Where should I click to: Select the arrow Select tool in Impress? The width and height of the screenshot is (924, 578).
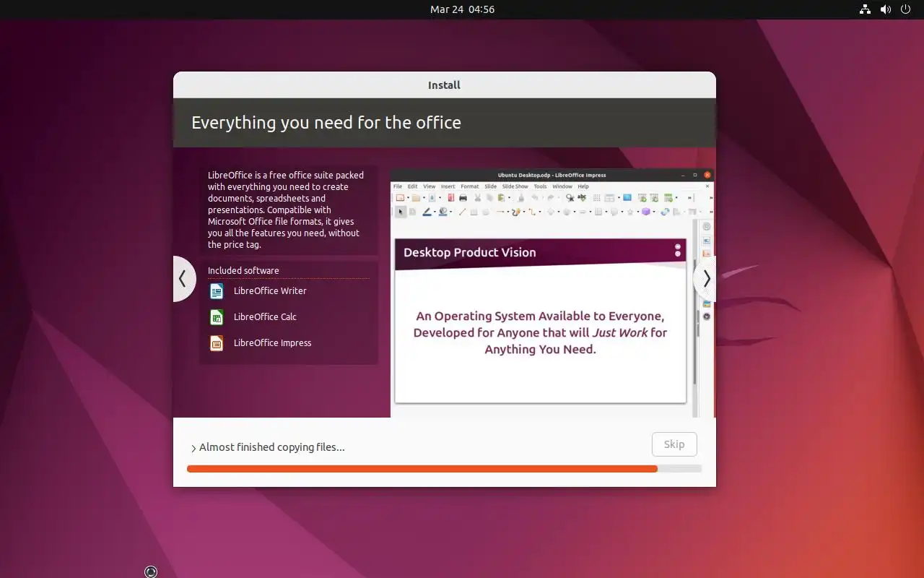click(x=401, y=212)
